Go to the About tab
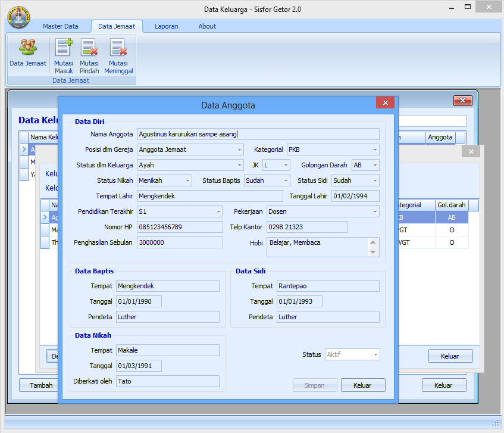This screenshot has height=433, width=504. [x=207, y=26]
